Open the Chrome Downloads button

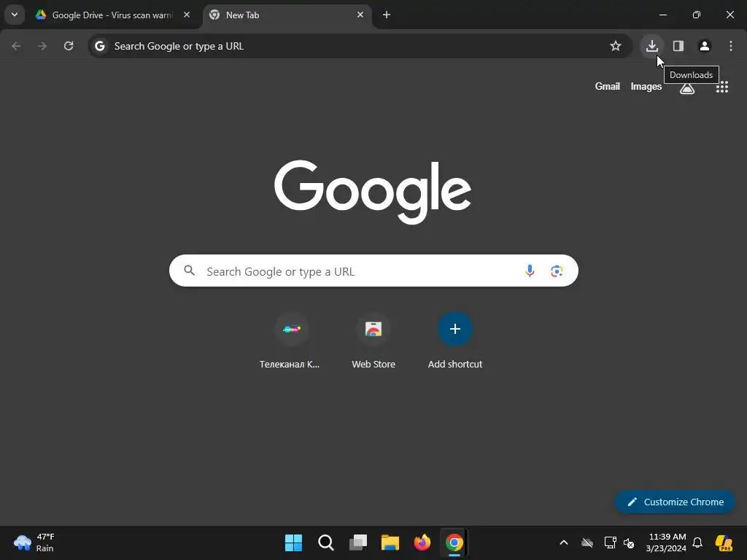tap(651, 46)
